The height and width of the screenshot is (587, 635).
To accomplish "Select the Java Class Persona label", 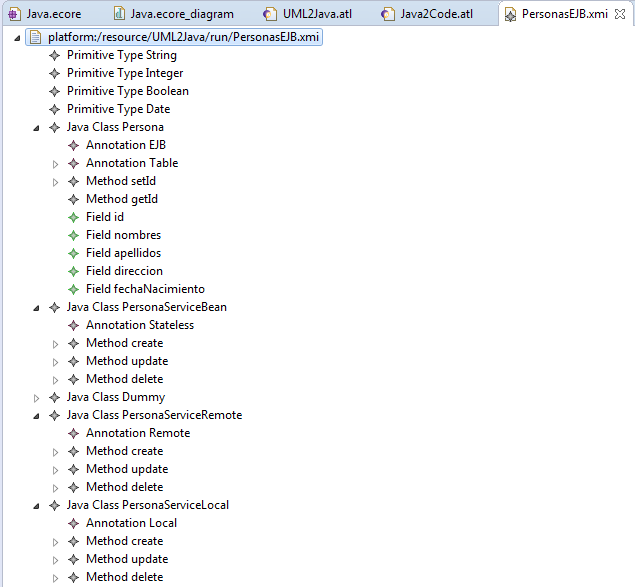I will click(115, 127).
